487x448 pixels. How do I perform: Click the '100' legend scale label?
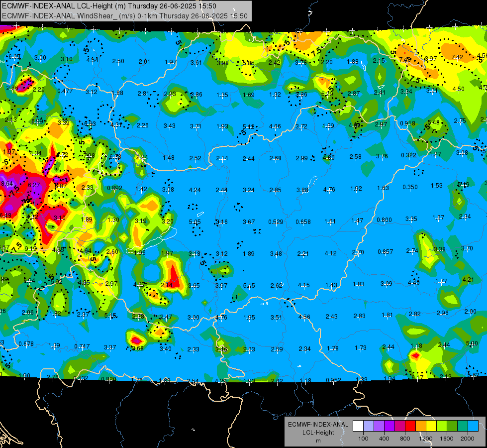tap(363, 439)
